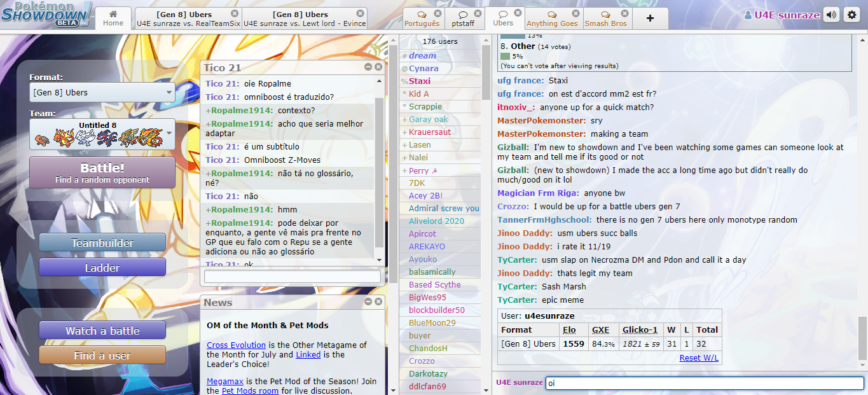Open the Linked metagame link
Viewport: 868px width, 395px height.
coord(308,354)
